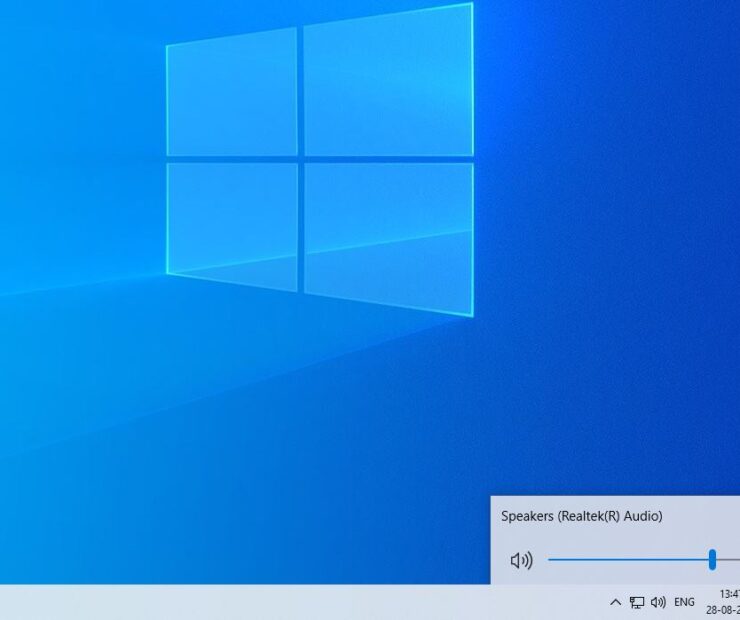740x620 pixels.
Task: Click the volume slider thumb
Action: [712, 560]
